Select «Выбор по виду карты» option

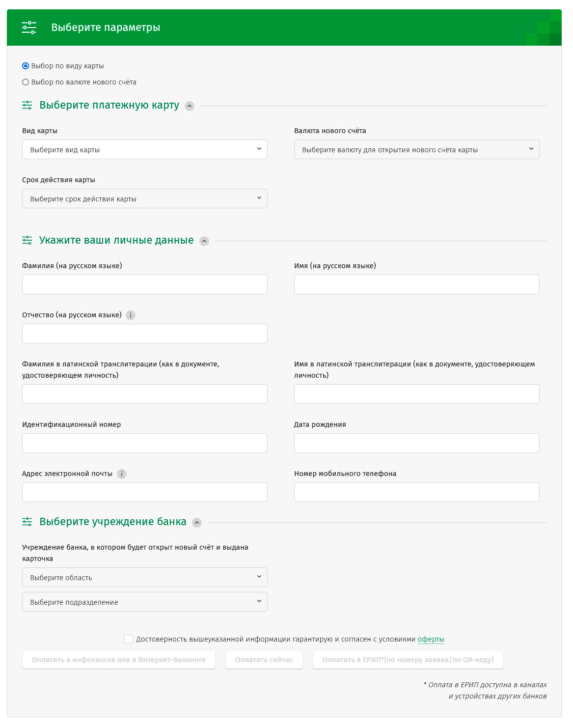coord(25,65)
